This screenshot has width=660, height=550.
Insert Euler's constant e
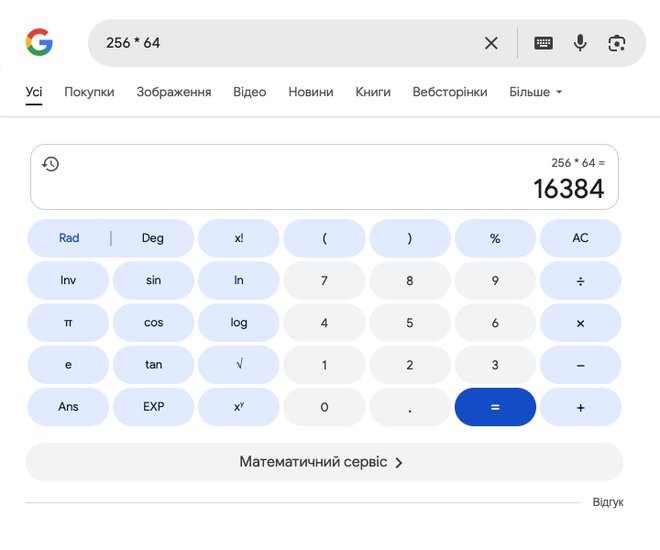pyautogui.click(x=68, y=365)
